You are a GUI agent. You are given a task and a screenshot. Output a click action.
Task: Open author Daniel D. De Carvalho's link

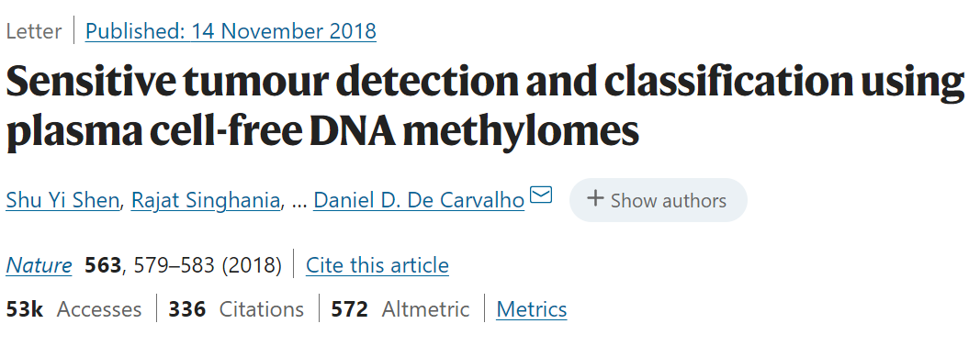pyautogui.click(x=419, y=200)
